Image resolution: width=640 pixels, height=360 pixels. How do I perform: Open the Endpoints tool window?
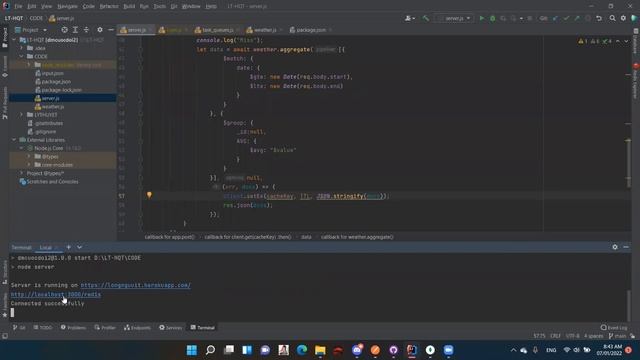[137, 327]
